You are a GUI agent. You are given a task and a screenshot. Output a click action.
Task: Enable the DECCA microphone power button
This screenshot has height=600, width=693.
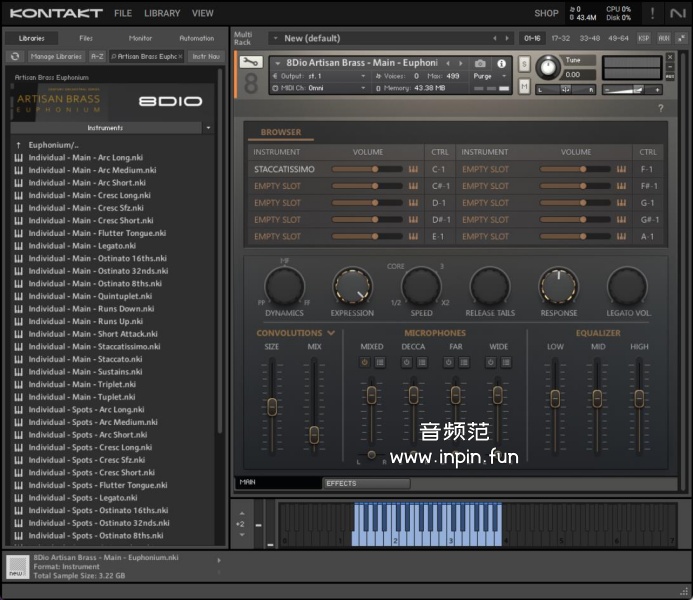point(407,362)
